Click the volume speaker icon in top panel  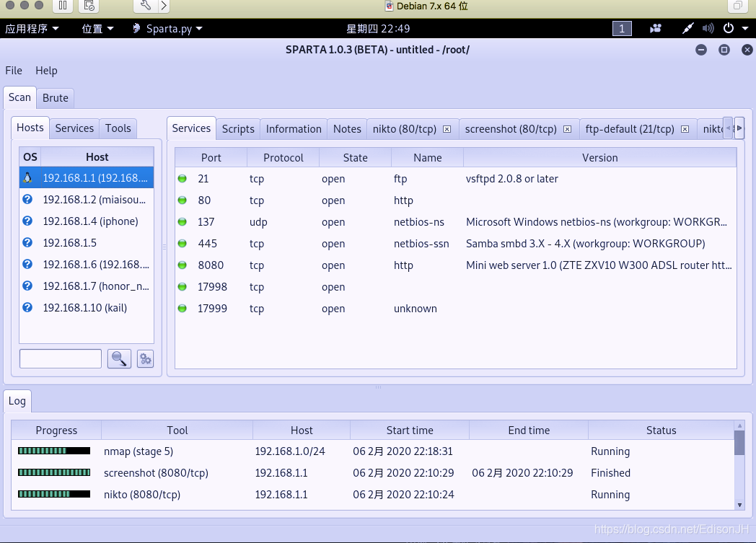tap(708, 28)
